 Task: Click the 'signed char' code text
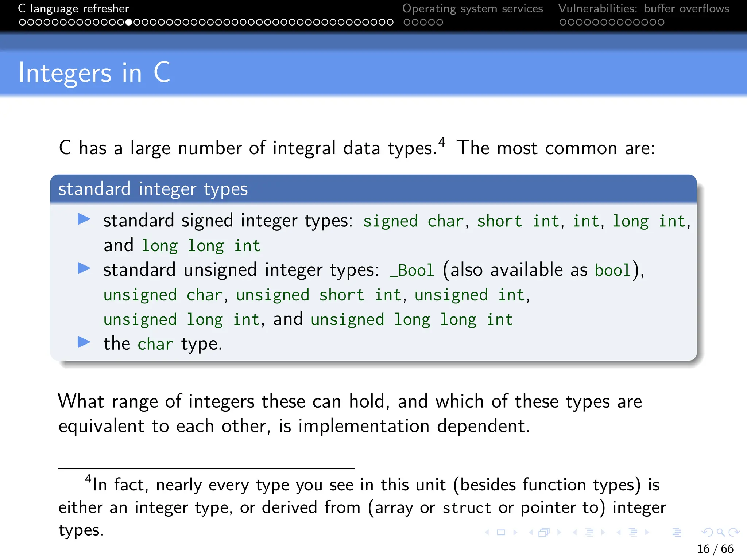click(414, 221)
